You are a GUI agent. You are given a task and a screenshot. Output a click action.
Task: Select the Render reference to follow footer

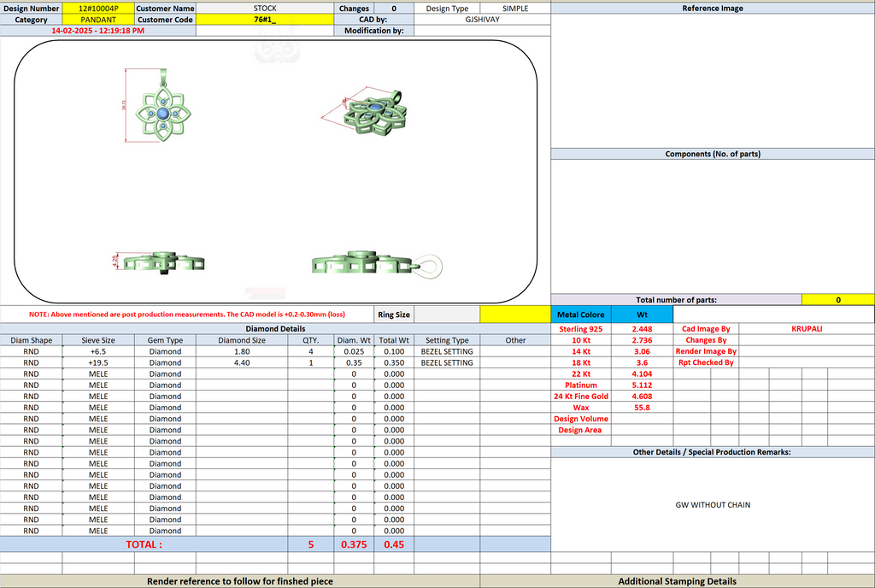click(240, 581)
